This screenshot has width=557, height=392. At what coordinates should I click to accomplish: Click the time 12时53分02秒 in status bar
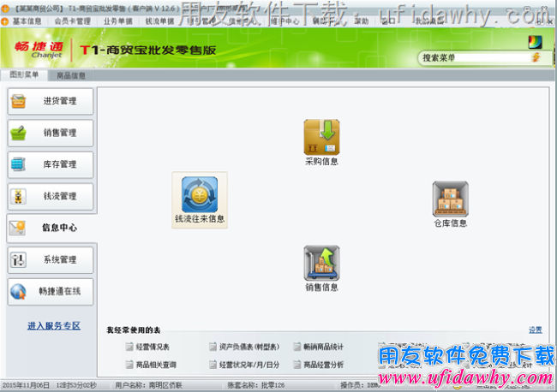(76, 385)
